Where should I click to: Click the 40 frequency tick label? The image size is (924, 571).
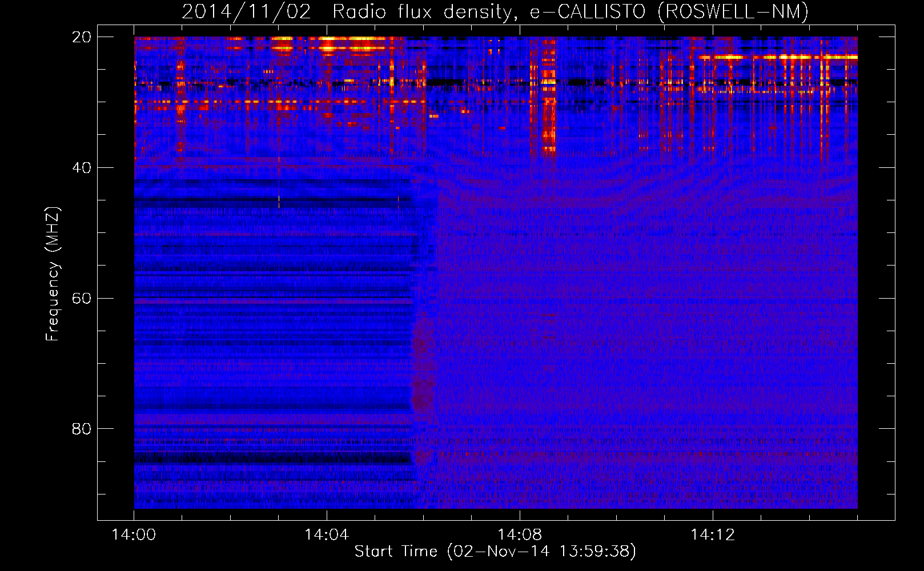[82, 168]
